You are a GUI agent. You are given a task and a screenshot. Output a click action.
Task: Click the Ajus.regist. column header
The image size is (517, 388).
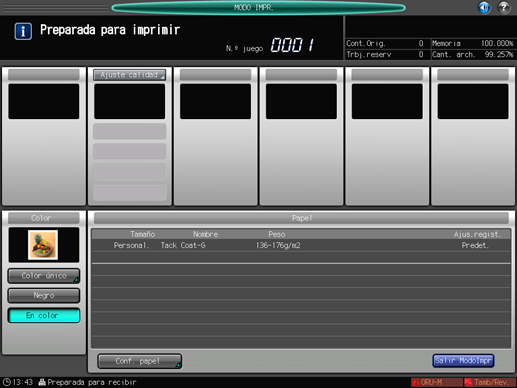coord(477,234)
